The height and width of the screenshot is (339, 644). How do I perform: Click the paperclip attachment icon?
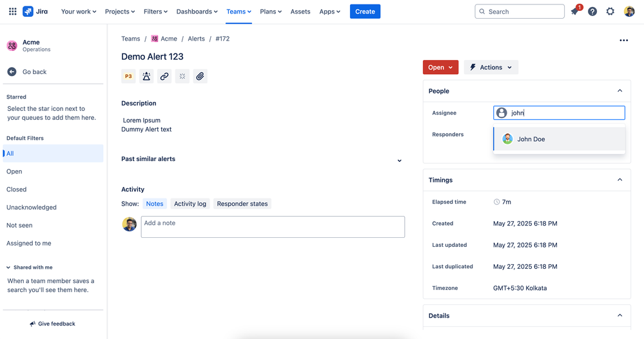click(200, 76)
